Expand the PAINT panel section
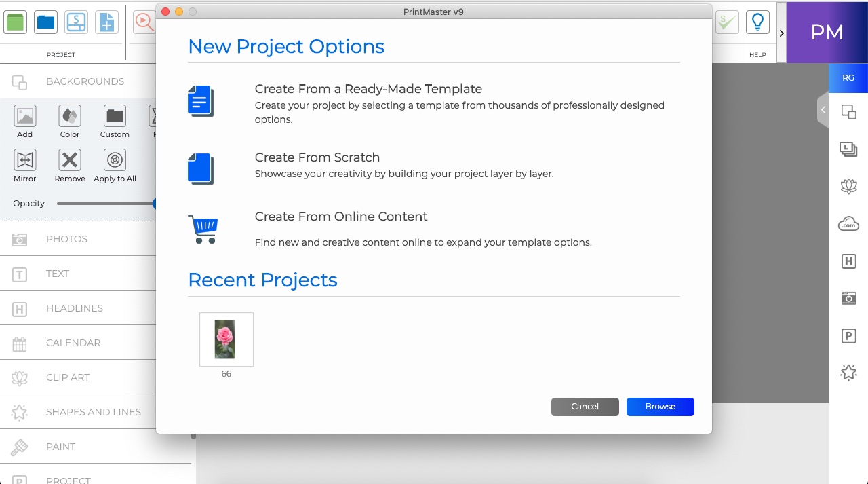Viewport: 868px width, 484px height. pos(95,447)
